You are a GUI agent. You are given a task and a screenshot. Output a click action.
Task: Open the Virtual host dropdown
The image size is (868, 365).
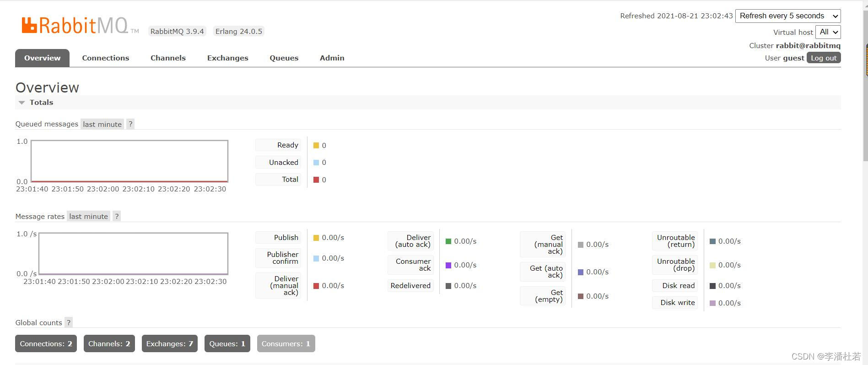pos(828,32)
